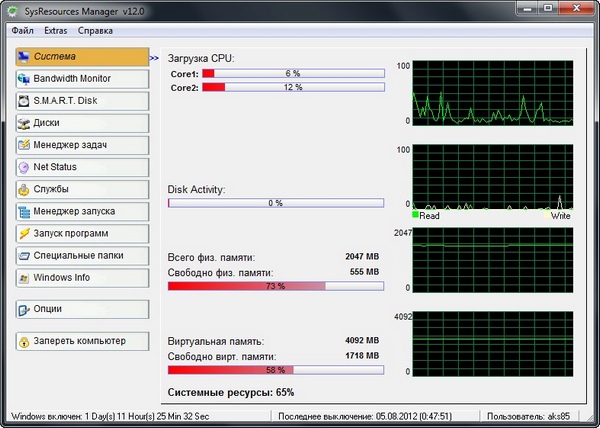Show Windows Info
600x428 pixels.
82,278
